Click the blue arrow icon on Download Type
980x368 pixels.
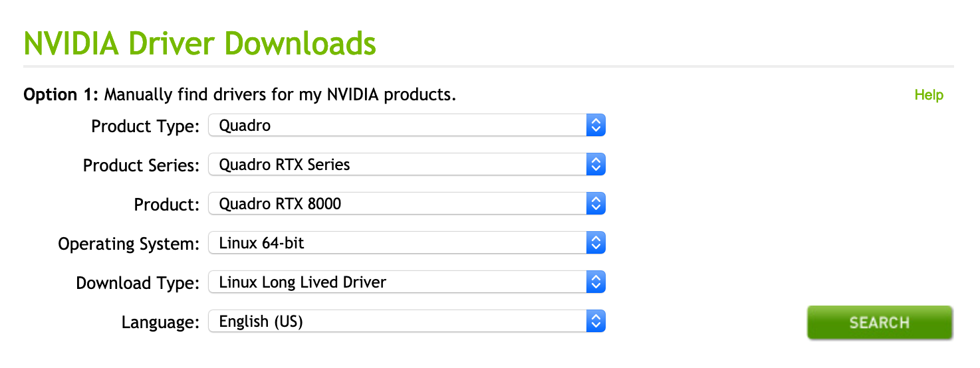(596, 282)
